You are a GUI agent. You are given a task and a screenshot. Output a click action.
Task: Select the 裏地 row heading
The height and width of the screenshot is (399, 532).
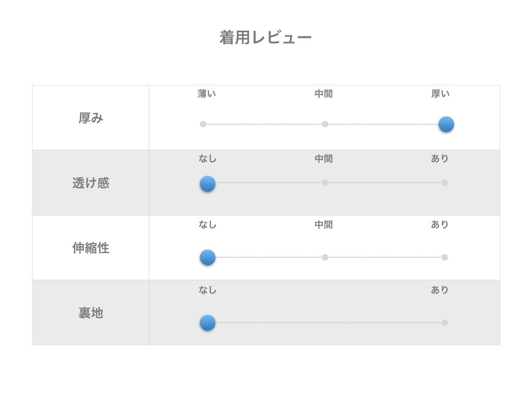point(91,313)
